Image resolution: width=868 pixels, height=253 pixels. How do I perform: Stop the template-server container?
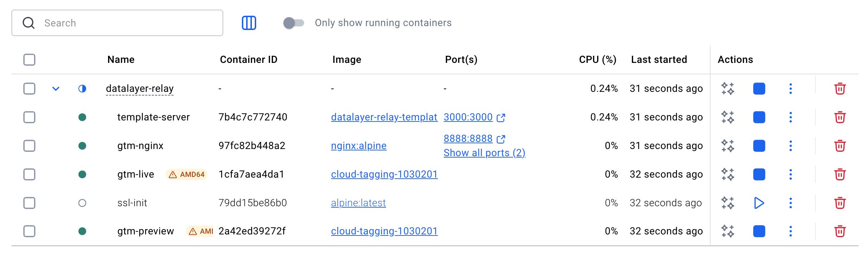point(759,117)
